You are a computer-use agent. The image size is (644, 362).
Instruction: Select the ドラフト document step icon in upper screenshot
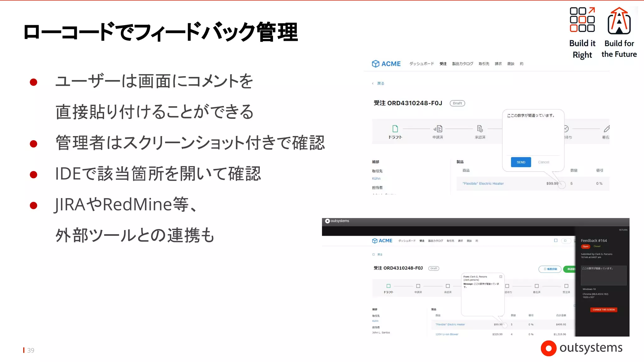[x=395, y=129]
